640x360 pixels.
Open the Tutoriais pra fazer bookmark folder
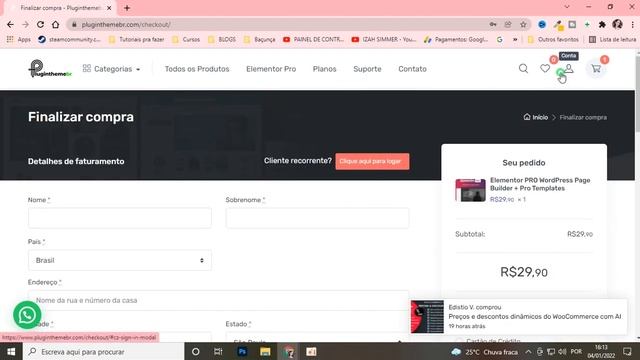(x=137, y=40)
